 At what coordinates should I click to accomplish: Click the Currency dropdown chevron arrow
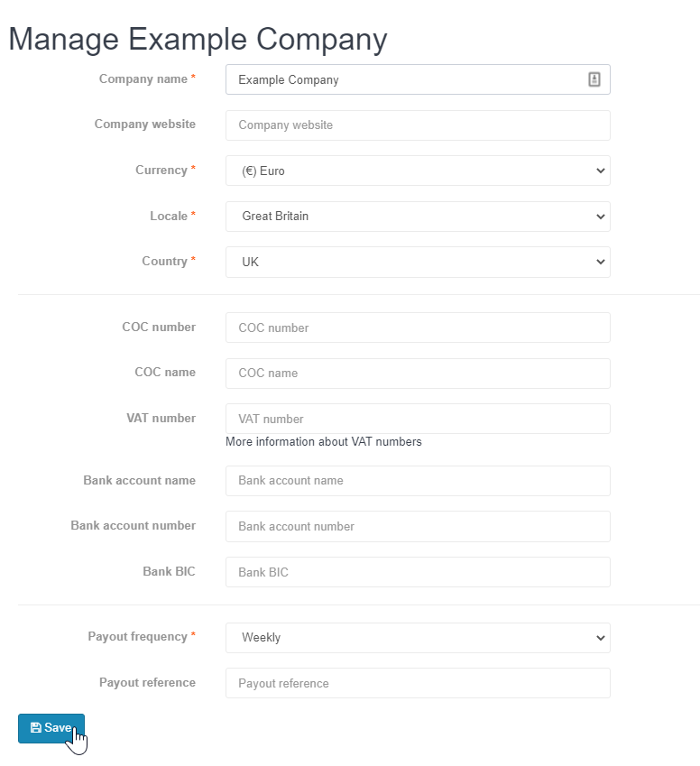601,171
